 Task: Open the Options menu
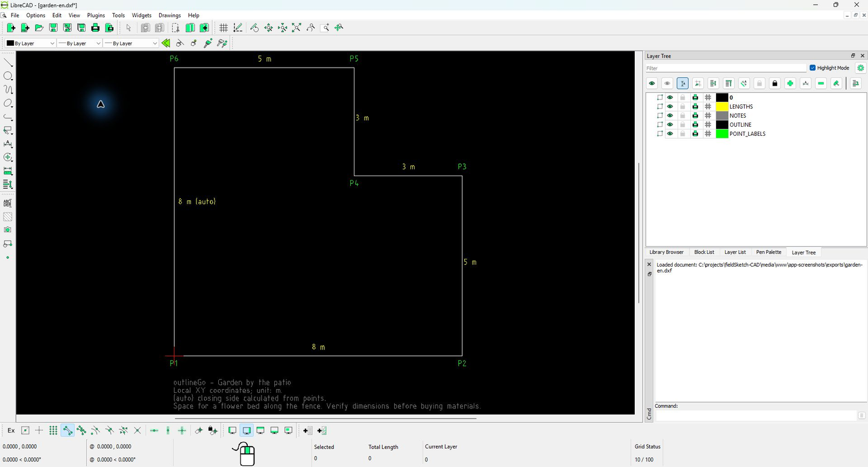[x=36, y=15]
